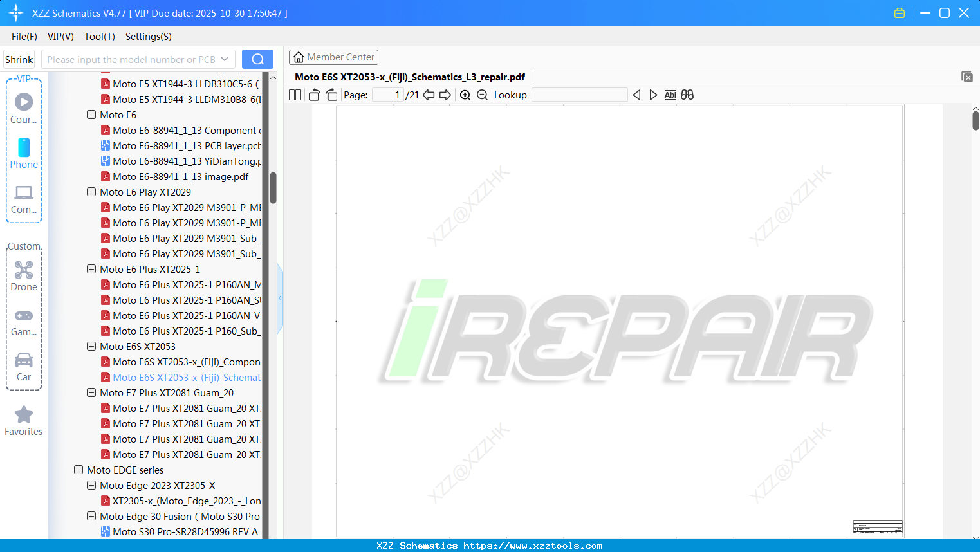This screenshot has width=980, height=552.
Task: Collapse the Moto E6 Play XT2029 node
Action: point(91,192)
